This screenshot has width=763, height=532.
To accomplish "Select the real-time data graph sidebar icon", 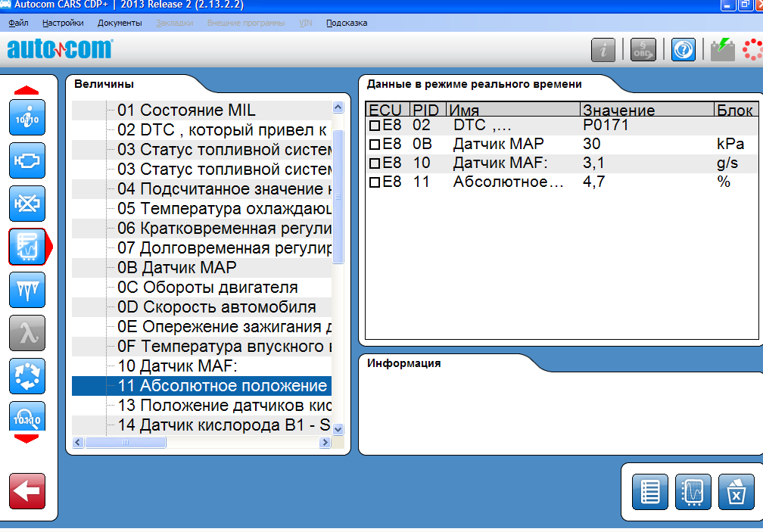I will click(26, 247).
